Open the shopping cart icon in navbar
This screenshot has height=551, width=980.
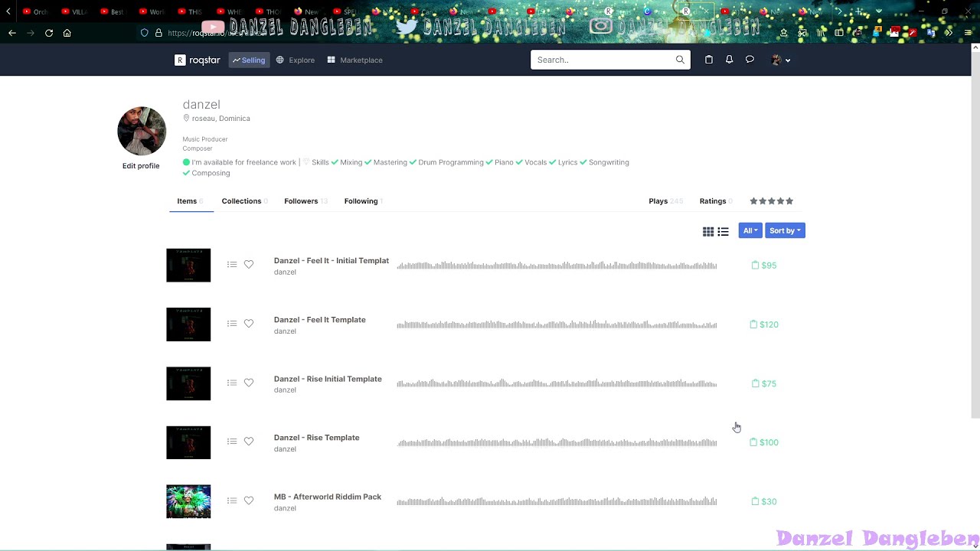pyautogui.click(x=709, y=60)
